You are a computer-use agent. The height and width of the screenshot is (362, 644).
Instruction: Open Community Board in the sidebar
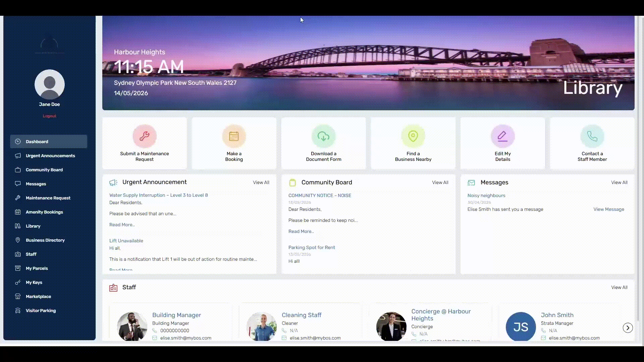pyautogui.click(x=49, y=170)
